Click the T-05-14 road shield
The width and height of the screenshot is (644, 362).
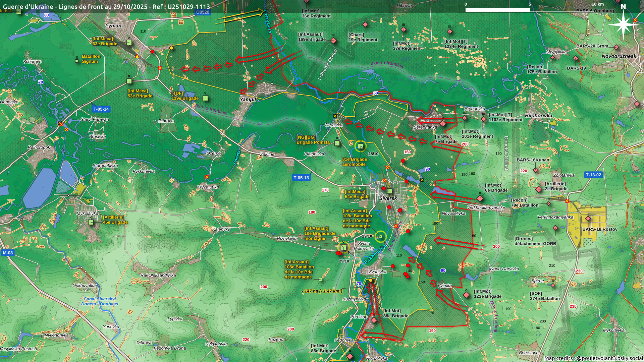coord(101,109)
